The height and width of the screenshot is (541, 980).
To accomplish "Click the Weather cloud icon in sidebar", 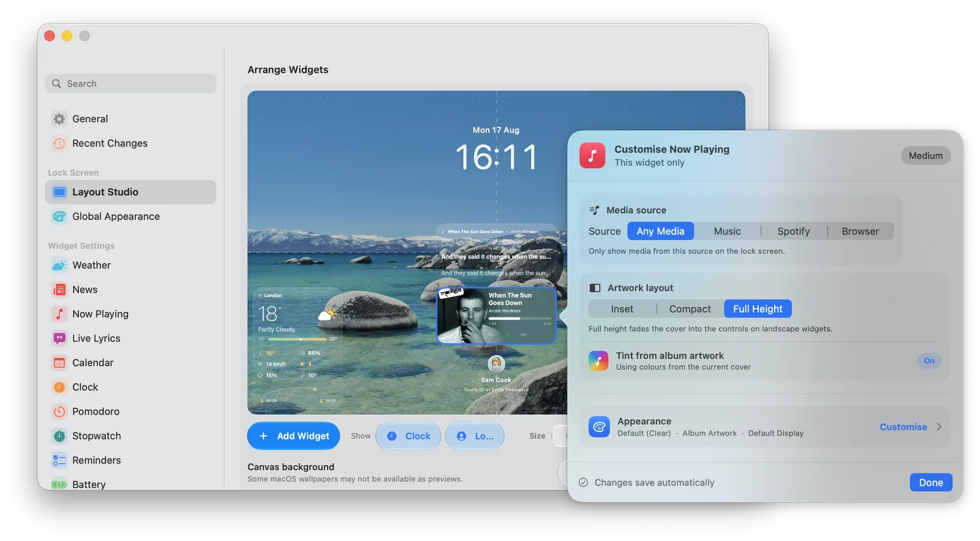I will coord(59,265).
